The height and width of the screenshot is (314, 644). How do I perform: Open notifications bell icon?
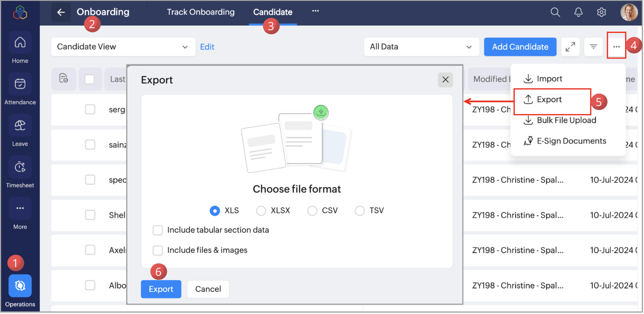tap(578, 12)
